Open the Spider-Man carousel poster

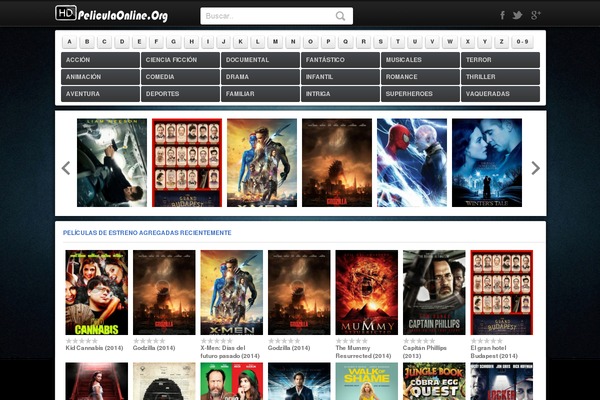click(412, 163)
